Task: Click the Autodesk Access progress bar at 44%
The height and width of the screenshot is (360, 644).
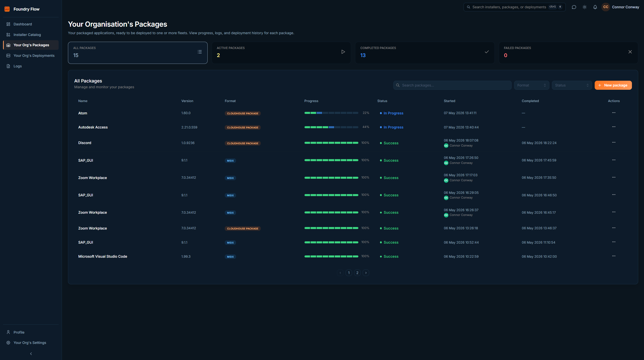Action: (x=331, y=127)
